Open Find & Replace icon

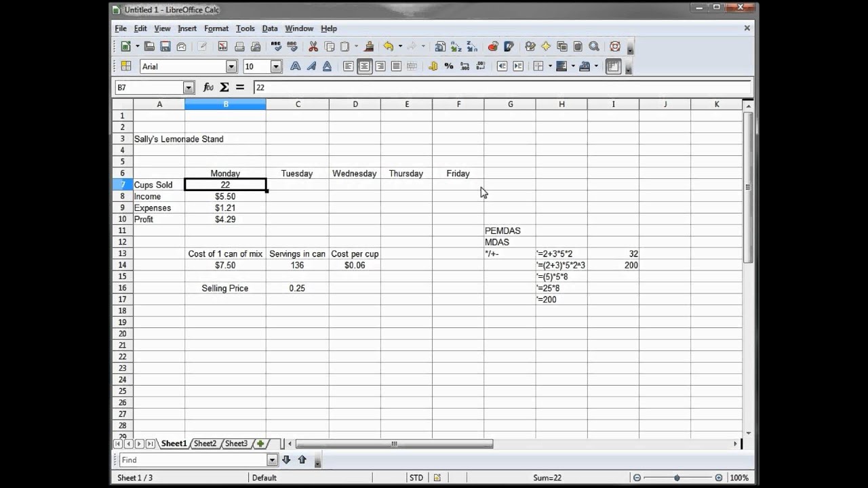[x=530, y=47]
